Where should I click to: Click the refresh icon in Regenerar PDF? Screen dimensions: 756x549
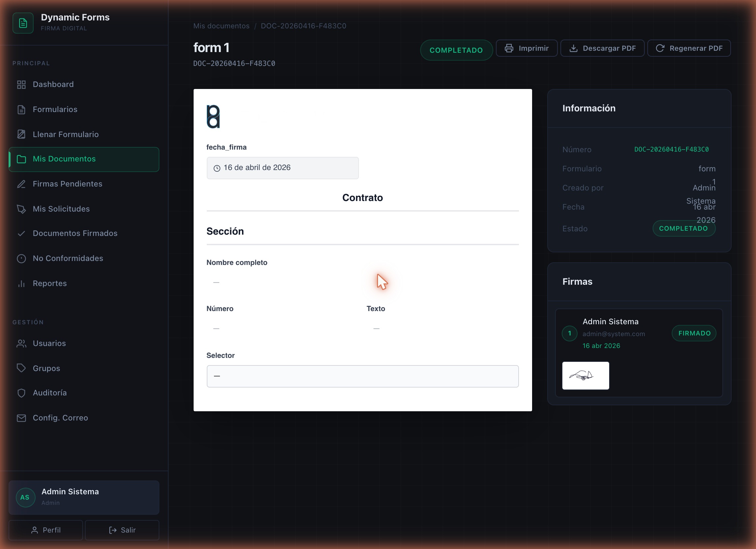660,48
